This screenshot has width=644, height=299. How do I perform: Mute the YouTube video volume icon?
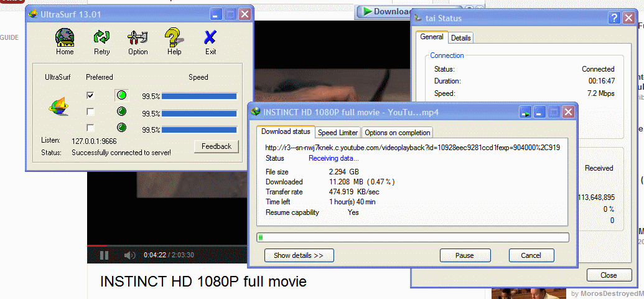coord(130,255)
